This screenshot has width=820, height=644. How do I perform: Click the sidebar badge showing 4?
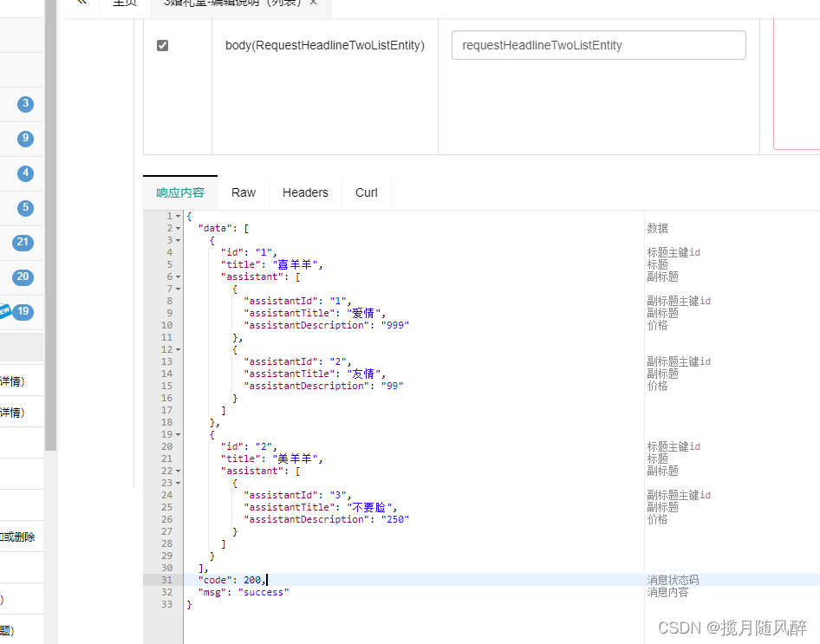pyautogui.click(x=25, y=173)
